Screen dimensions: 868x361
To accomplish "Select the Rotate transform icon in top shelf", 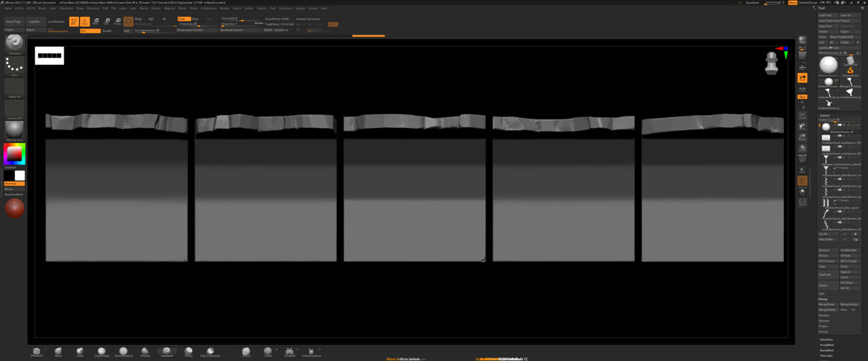I will 117,22.
